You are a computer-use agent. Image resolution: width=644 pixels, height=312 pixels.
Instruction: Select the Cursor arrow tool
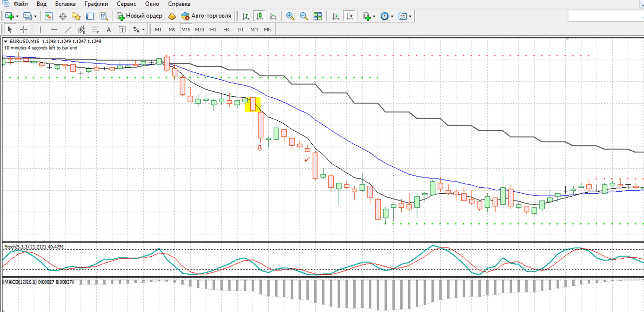click(x=10, y=29)
